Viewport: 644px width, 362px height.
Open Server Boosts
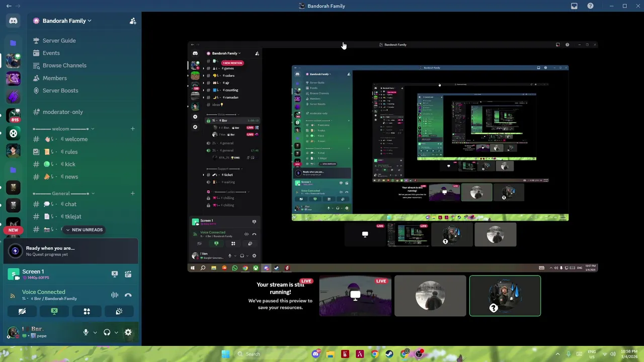[85, 90]
